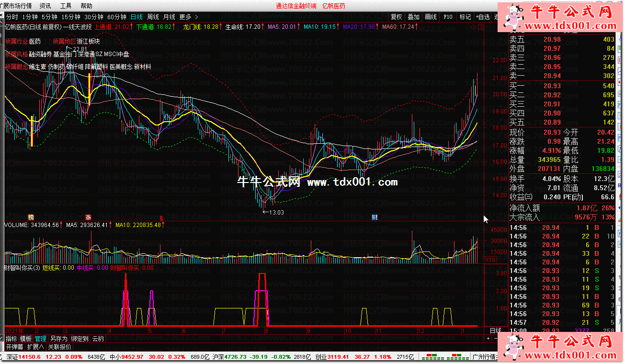Switch to 15分钟 period

coord(70,17)
